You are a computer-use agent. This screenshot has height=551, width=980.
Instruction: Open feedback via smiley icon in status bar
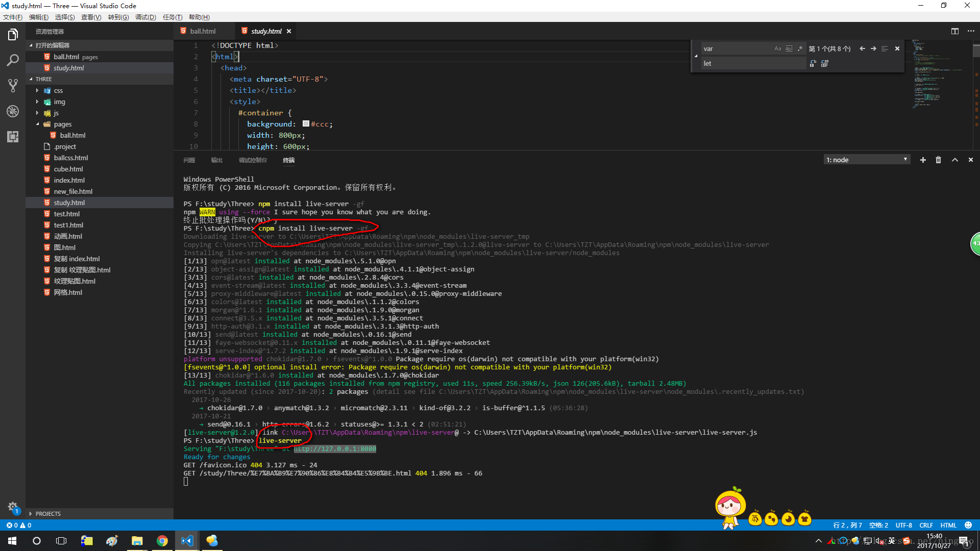[968, 525]
